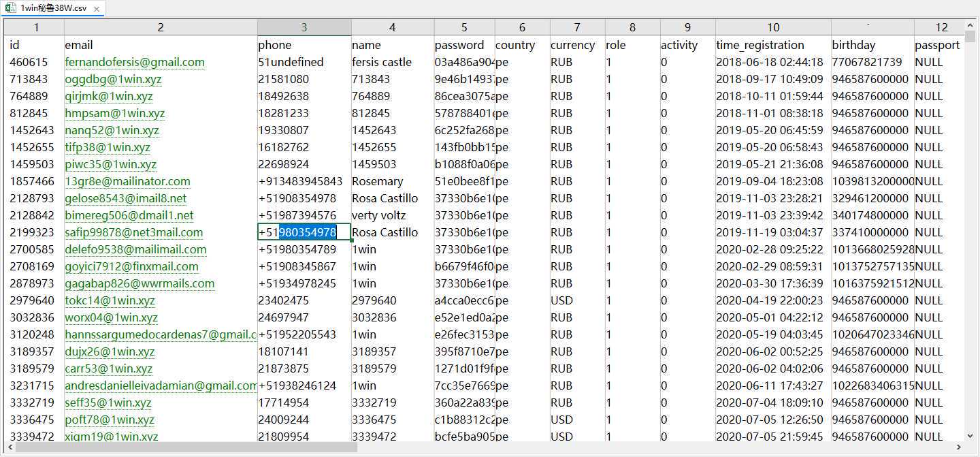Click the Excel file icon on the tab

click(x=12, y=9)
